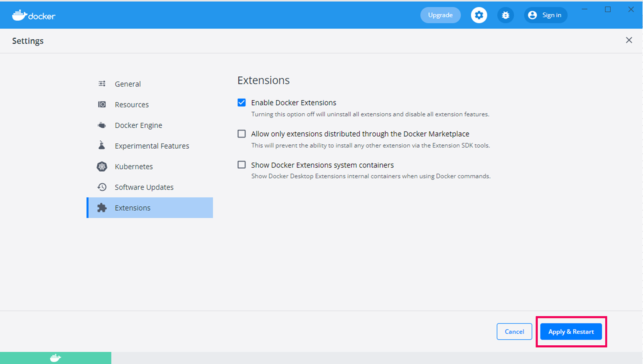Check Allow only Marketplace extensions option

242,134
